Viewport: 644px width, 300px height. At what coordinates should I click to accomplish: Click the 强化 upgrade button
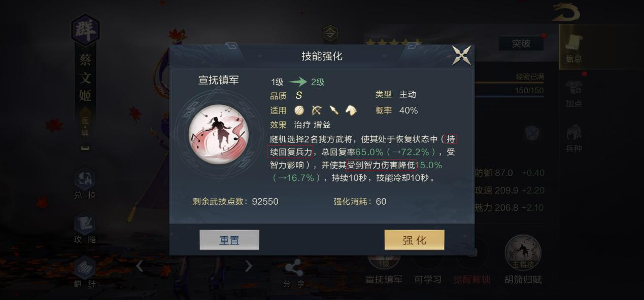pyautogui.click(x=414, y=240)
